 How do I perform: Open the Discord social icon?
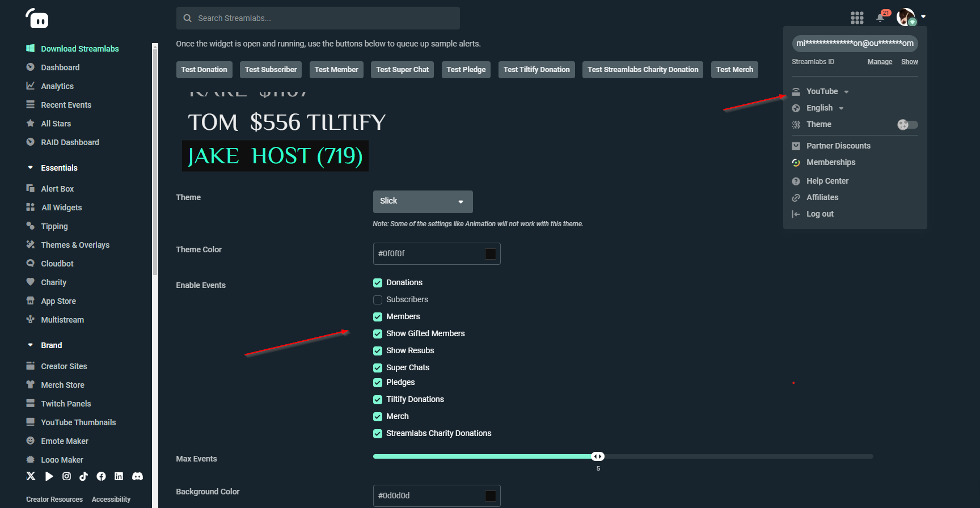tap(137, 476)
